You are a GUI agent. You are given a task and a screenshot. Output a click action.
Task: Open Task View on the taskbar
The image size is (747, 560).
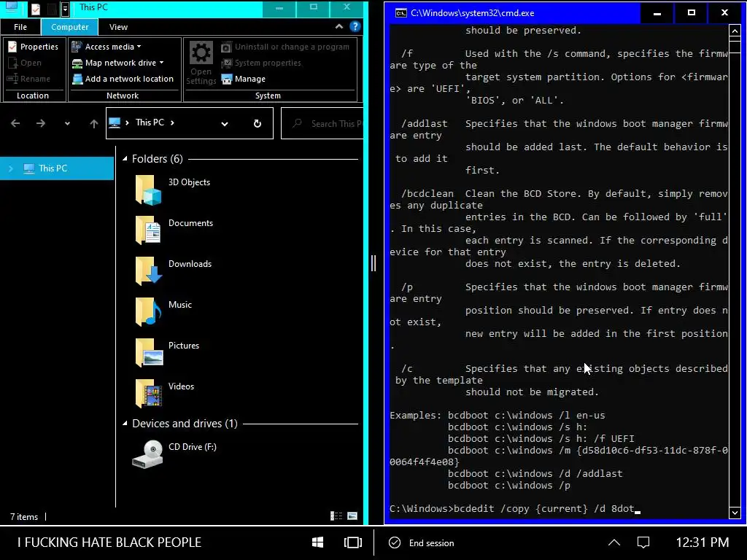[352, 542]
